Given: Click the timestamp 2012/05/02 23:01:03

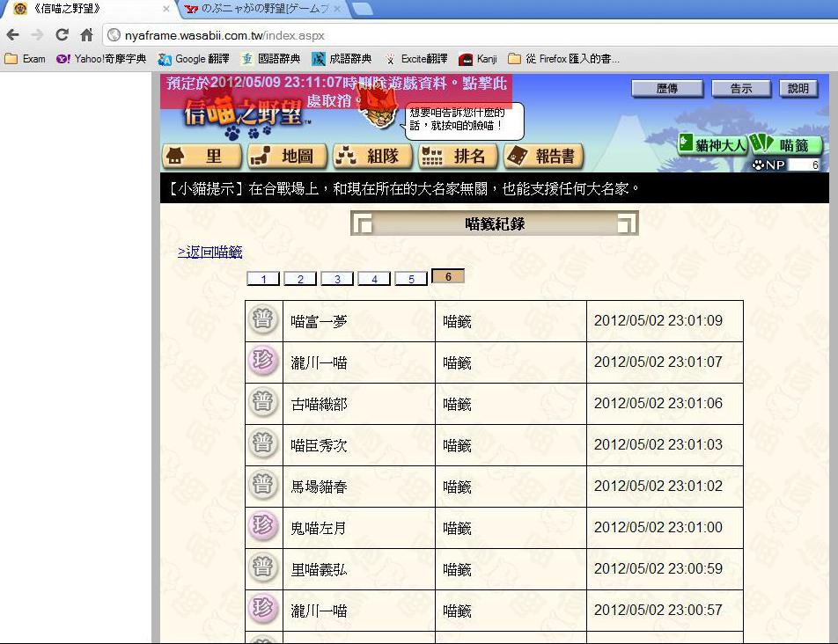Looking at the screenshot, I should (x=658, y=444).
